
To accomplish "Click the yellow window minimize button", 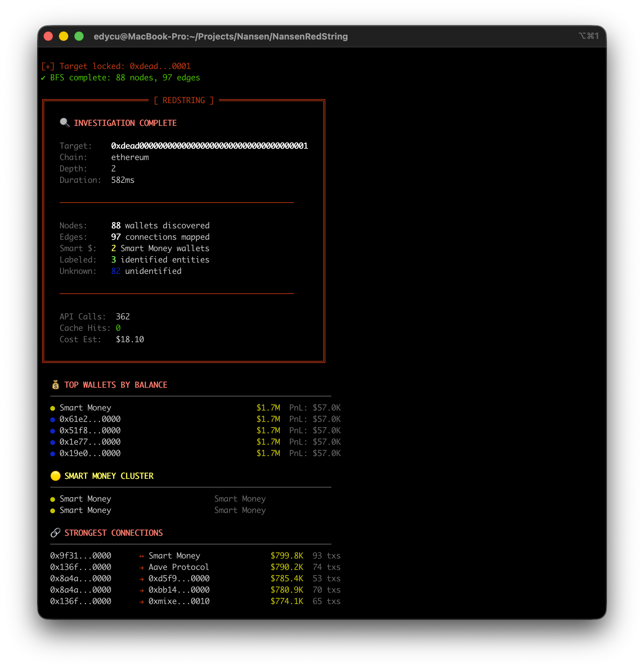I will point(64,36).
